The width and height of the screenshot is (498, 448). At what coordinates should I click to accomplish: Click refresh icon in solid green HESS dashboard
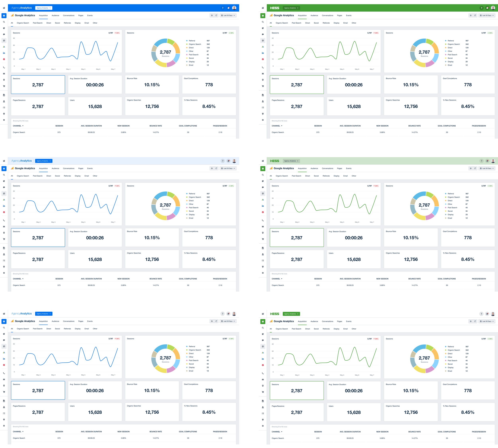pos(475,16)
